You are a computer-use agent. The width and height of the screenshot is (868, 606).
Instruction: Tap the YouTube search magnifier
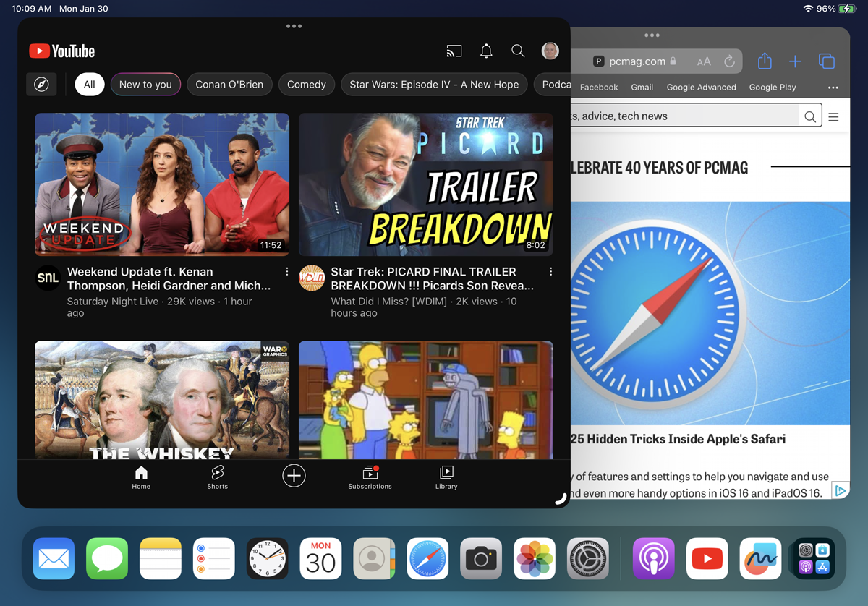click(x=518, y=51)
